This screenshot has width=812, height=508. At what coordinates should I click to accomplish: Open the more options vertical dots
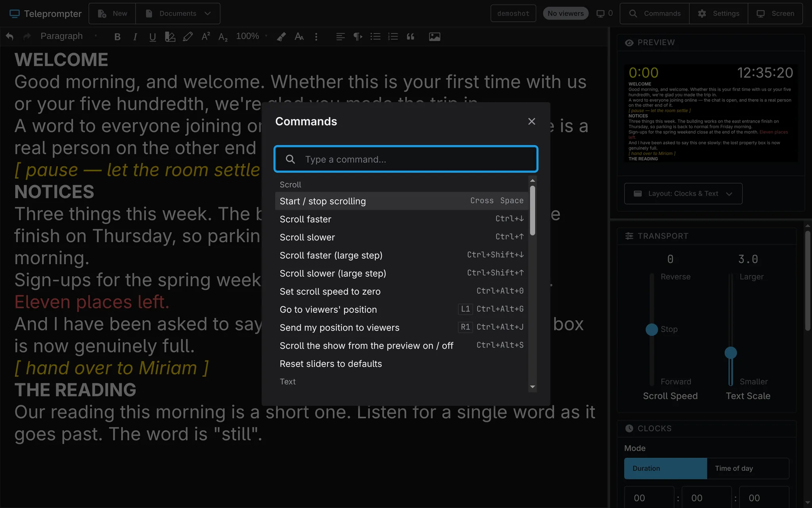tap(316, 37)
